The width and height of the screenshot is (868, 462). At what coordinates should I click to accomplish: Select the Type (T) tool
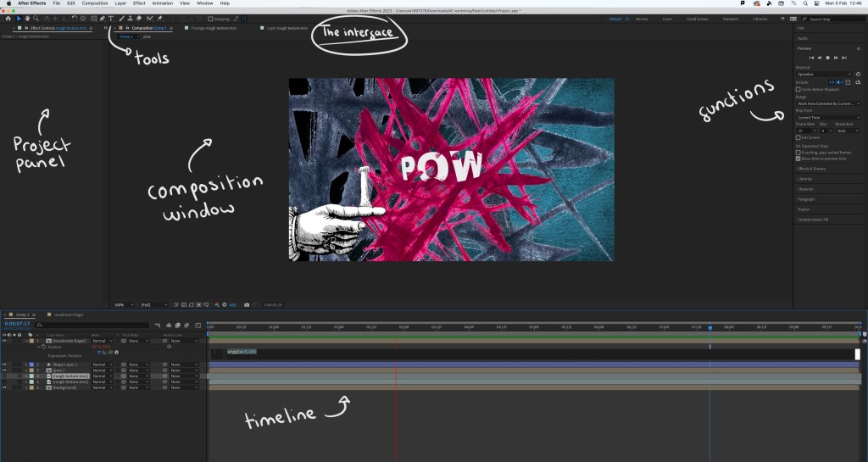111,18
